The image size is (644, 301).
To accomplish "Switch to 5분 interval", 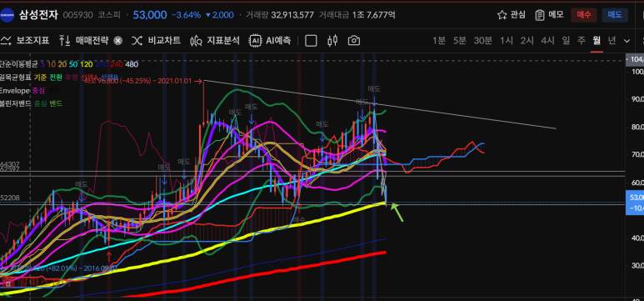I will 460,40.
